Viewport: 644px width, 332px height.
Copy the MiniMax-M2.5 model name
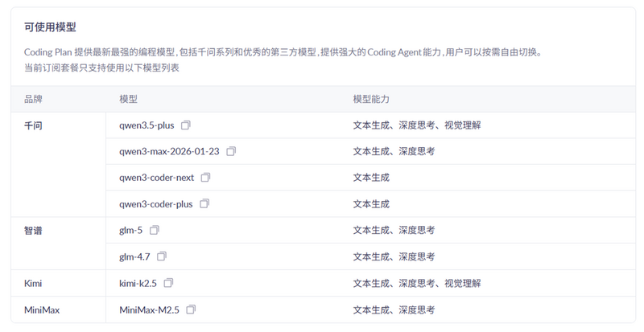click(x=191, y=309)
